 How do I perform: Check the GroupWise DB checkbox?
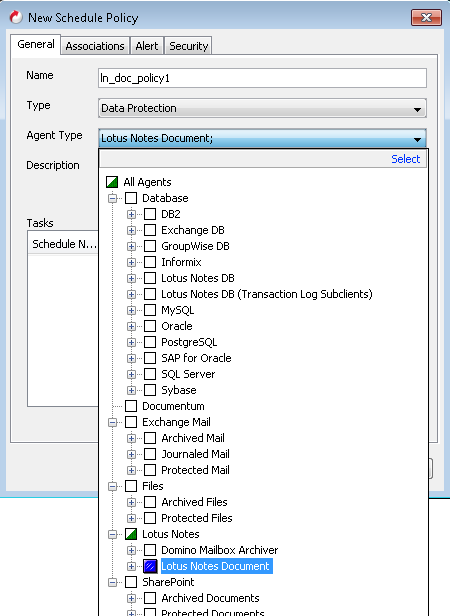pos(150,246)
